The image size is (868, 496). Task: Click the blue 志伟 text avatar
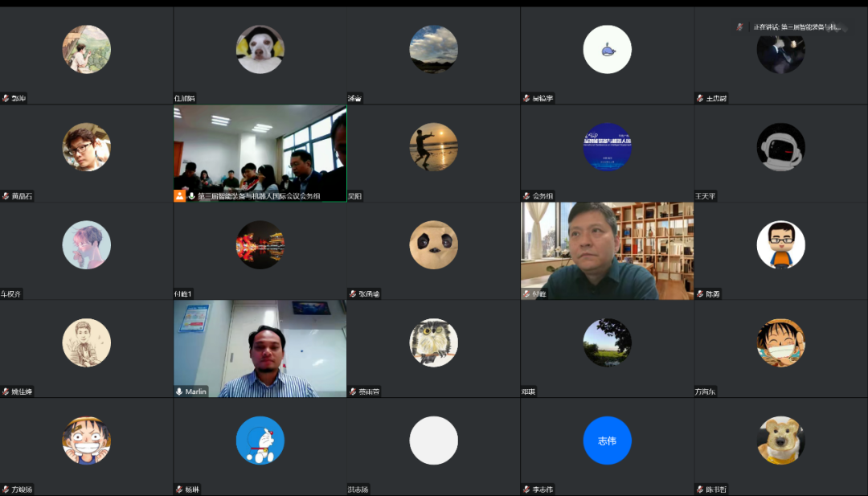pyautogui.click(x=607, y=441)
